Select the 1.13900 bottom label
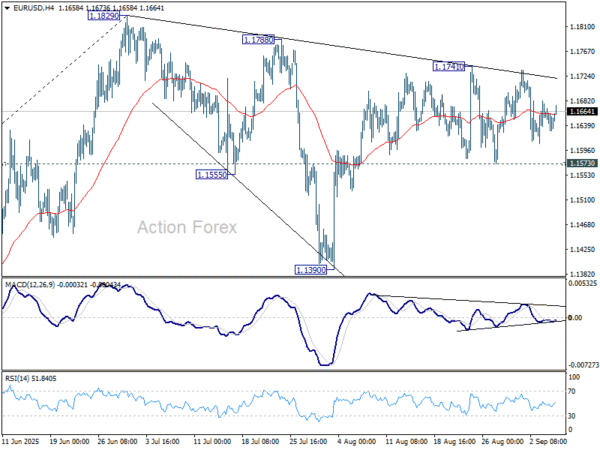The width and height of the screenshot is (600, 450). point(310,270)
